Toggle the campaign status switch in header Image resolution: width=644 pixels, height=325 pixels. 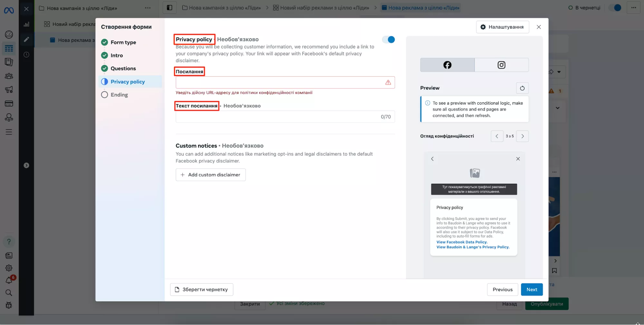(615, 8)
